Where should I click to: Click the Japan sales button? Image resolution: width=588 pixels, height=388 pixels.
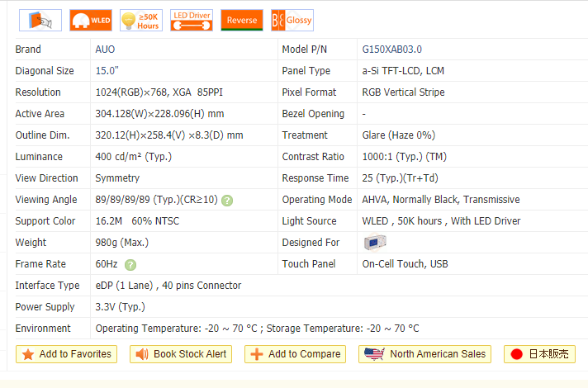[539, 354]
